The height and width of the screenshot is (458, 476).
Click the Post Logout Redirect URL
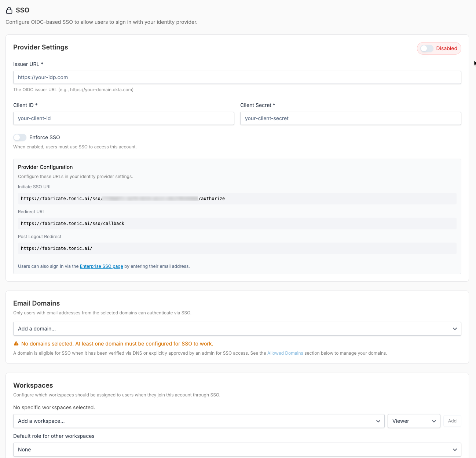click(x=56, y=248)
